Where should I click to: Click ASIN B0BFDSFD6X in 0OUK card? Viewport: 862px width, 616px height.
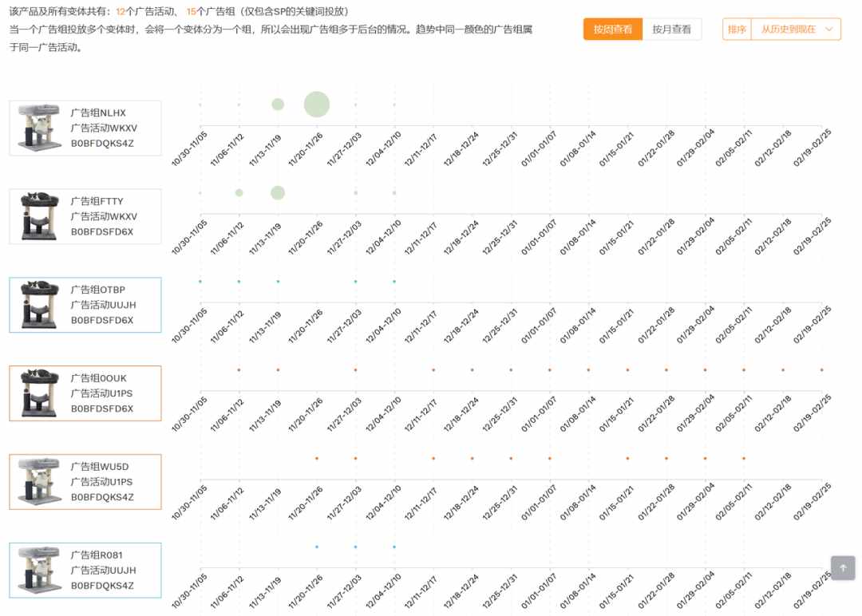102,409
